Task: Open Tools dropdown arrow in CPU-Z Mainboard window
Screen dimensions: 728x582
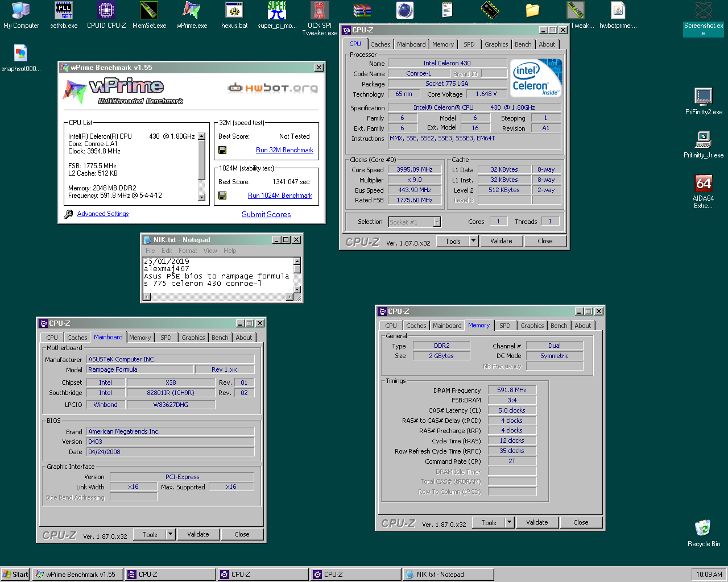Action: tap(170, 534)
